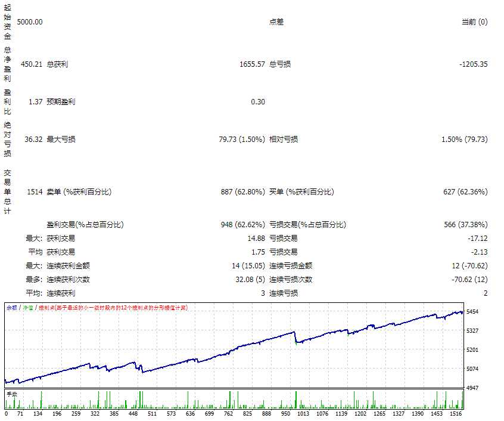Click the red tick-points legend text
Image resolution: width=504 pixels, height=421 pixels.
point(113,308)
